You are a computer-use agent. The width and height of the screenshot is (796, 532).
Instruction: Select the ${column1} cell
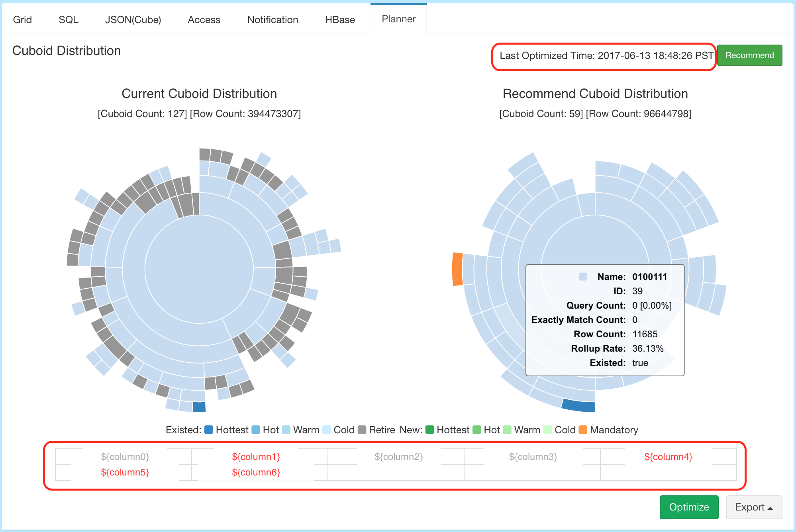(256, 457)
